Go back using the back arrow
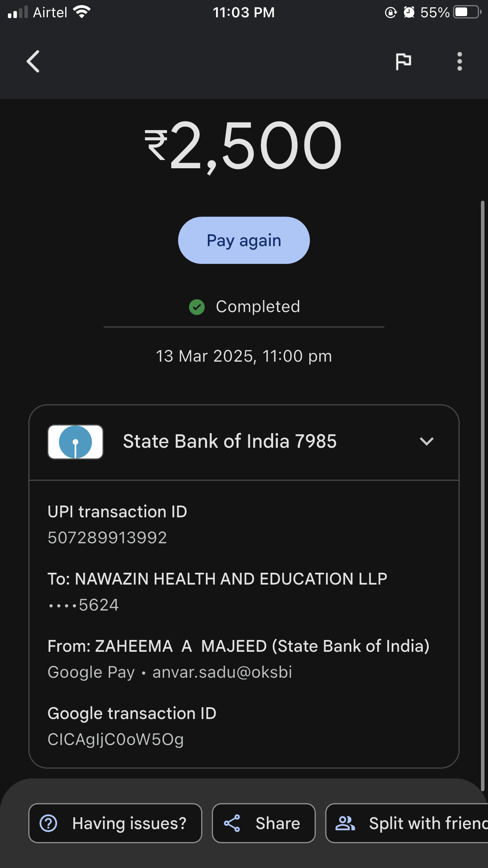 tap(33, 61)
